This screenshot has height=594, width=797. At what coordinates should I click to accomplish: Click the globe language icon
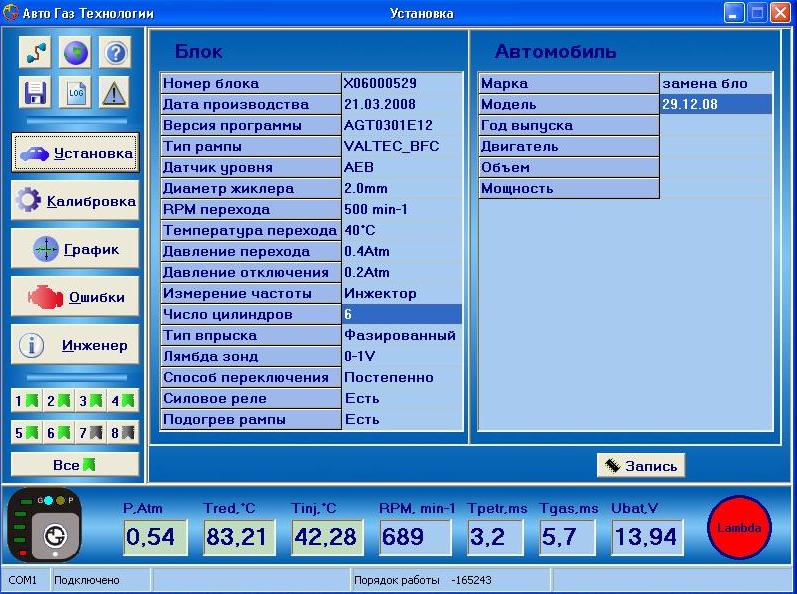coord(75,53)
